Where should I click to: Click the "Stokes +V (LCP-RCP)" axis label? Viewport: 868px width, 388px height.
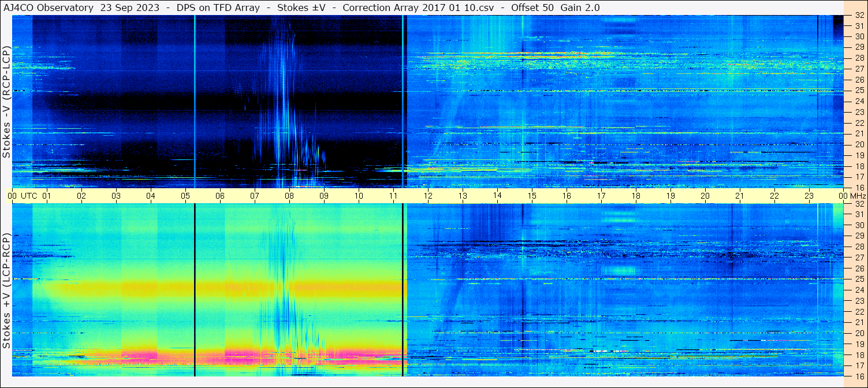pyautogui.click(x=6, y=291)
